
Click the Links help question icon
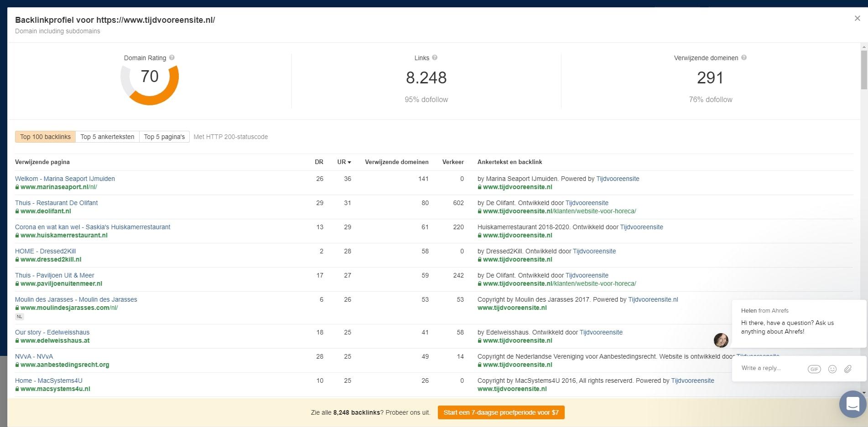coord(435,58)
